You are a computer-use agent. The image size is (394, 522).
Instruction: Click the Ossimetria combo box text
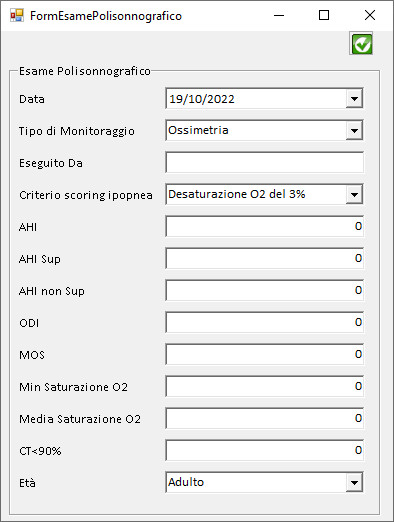tap(198, 130)
